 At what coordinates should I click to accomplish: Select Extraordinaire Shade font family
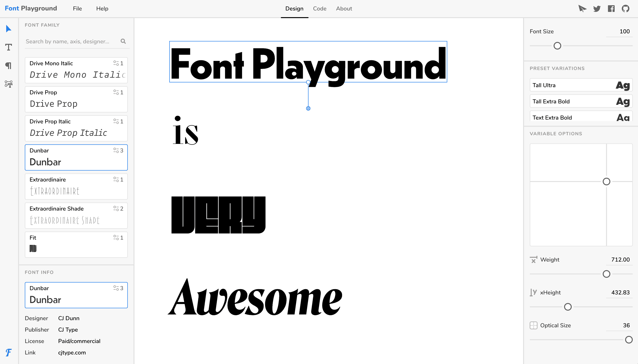coord(76,216)
